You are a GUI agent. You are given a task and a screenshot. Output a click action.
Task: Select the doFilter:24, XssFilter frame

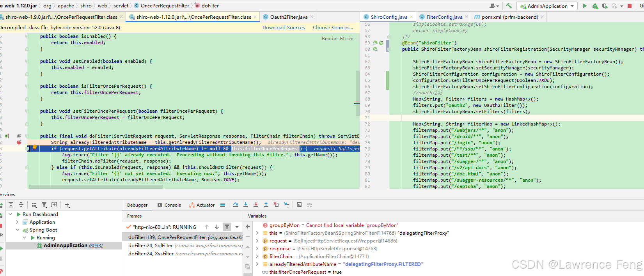click(x=183, y=254)
